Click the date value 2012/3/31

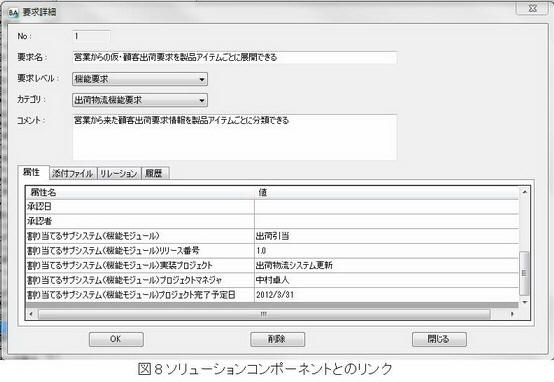pyautogui.click(x=387, y=295)
